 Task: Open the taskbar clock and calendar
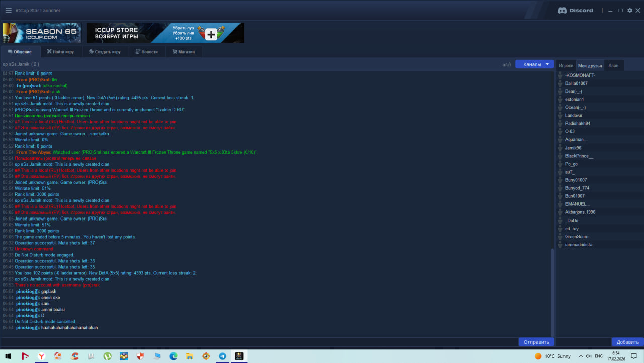[x=616, y=356]
